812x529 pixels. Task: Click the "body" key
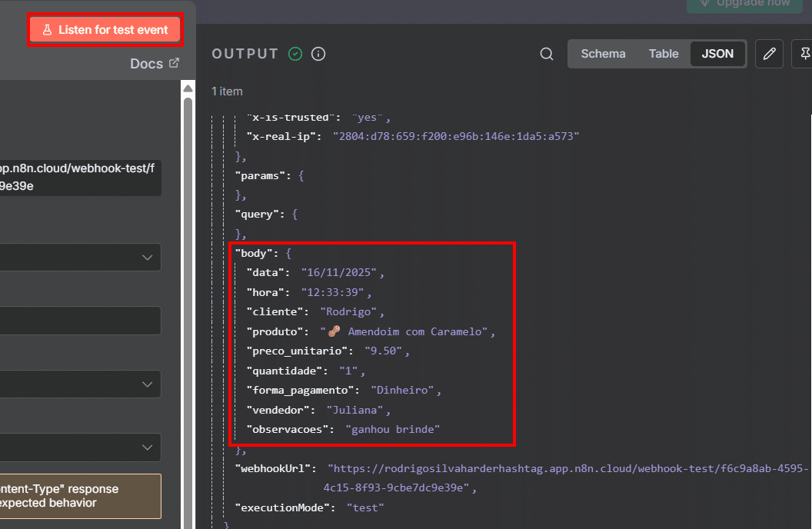[x=255, y=253]
